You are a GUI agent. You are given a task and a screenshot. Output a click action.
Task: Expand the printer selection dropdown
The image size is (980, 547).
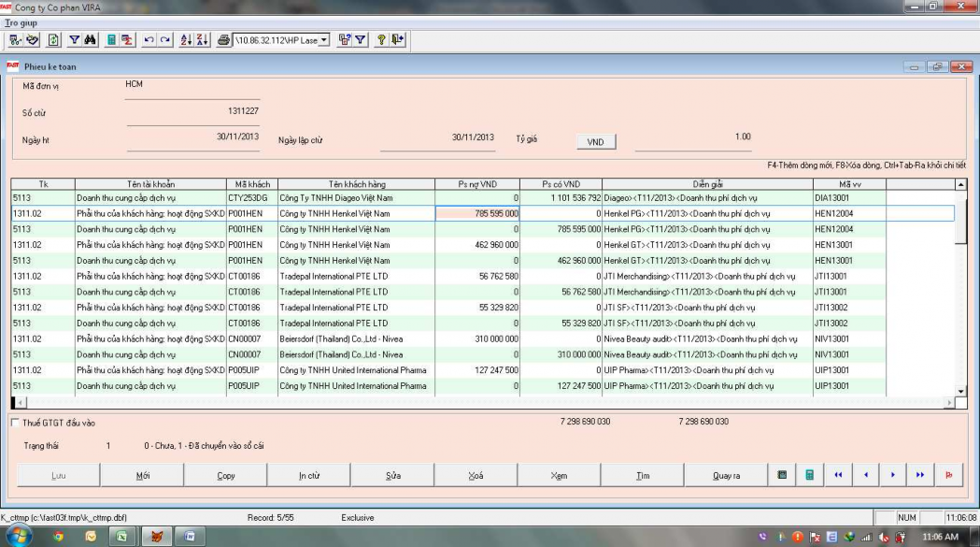pos(324,40)
